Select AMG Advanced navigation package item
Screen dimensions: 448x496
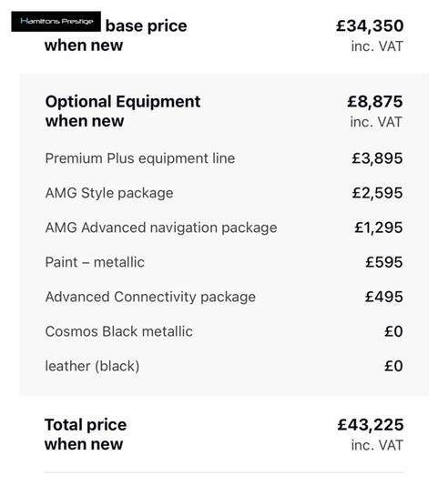(x=161, y=228)
